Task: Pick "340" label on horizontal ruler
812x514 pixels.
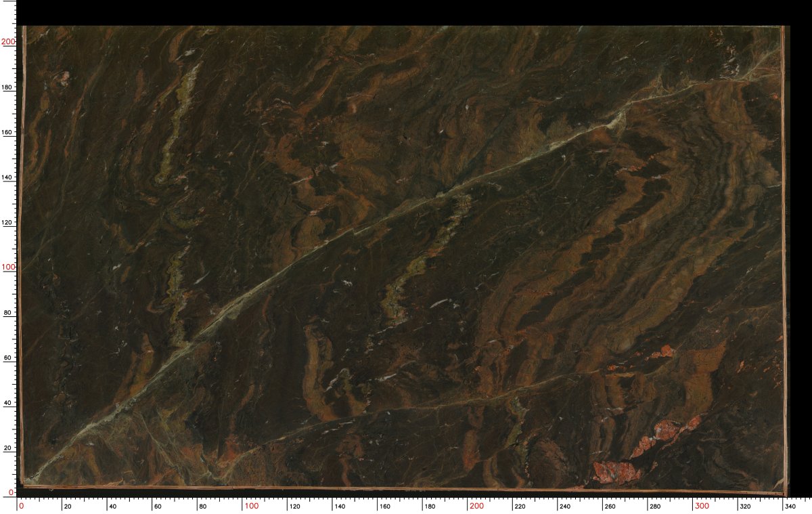Action: tap(790, 507)
